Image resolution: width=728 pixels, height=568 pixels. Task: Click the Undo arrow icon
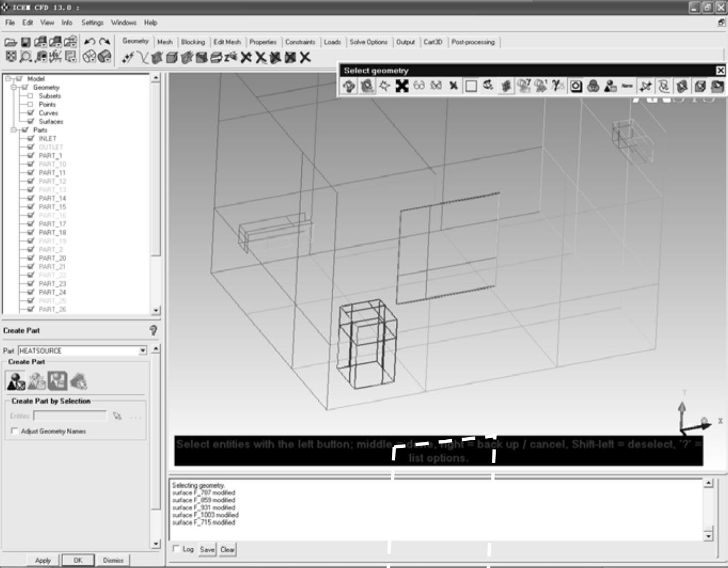[x=89, y=42]
